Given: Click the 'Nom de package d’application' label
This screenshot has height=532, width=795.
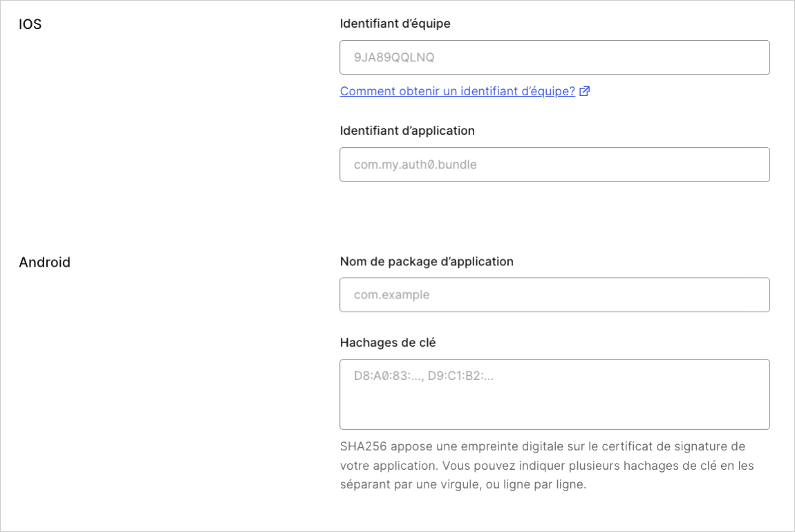Looking at the screenshot, I should pos(427,261).
